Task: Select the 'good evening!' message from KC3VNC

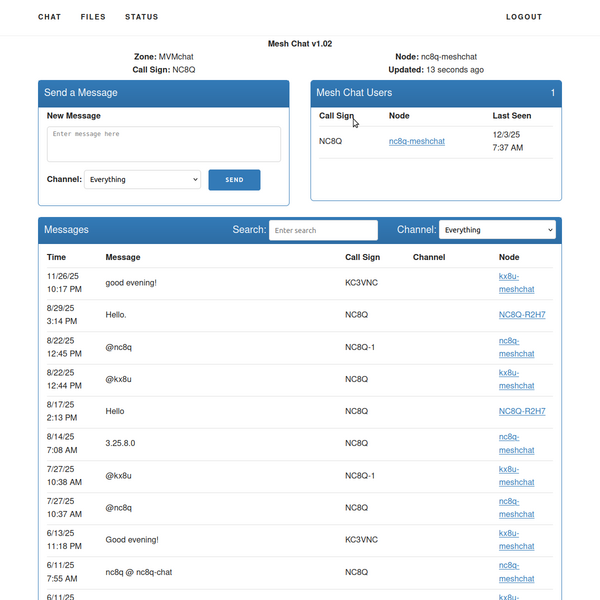Action: click(x=131, y=283)
